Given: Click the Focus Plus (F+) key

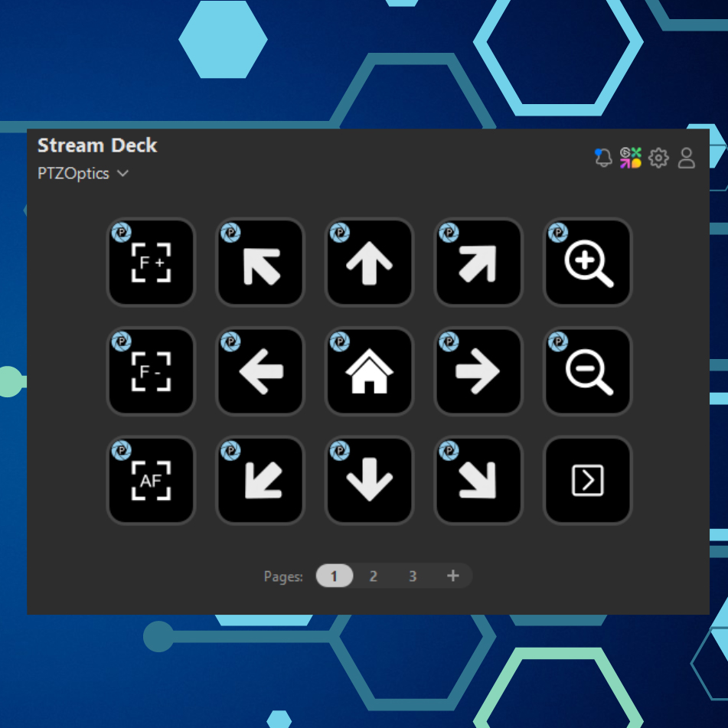Looking at the screenshot, I should tap(151, 263).
